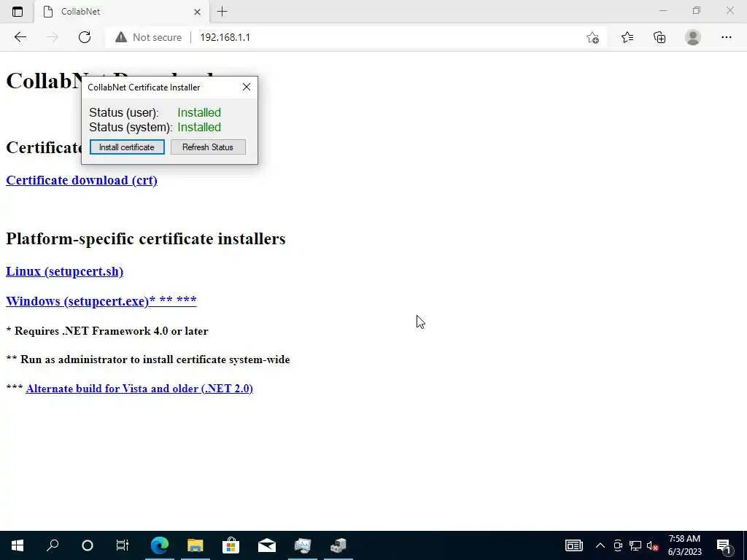
Task: Open the browser profile avatar
Action: click(693, 37)
